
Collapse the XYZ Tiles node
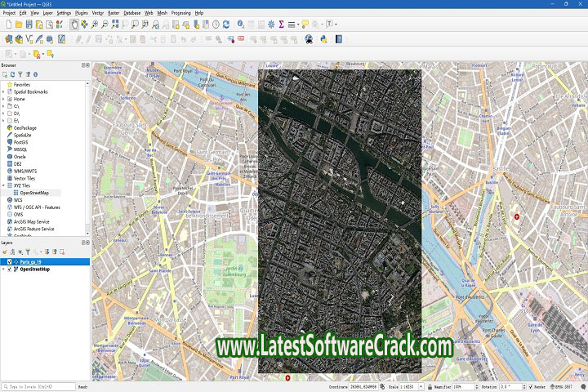[x=4, y=185]
